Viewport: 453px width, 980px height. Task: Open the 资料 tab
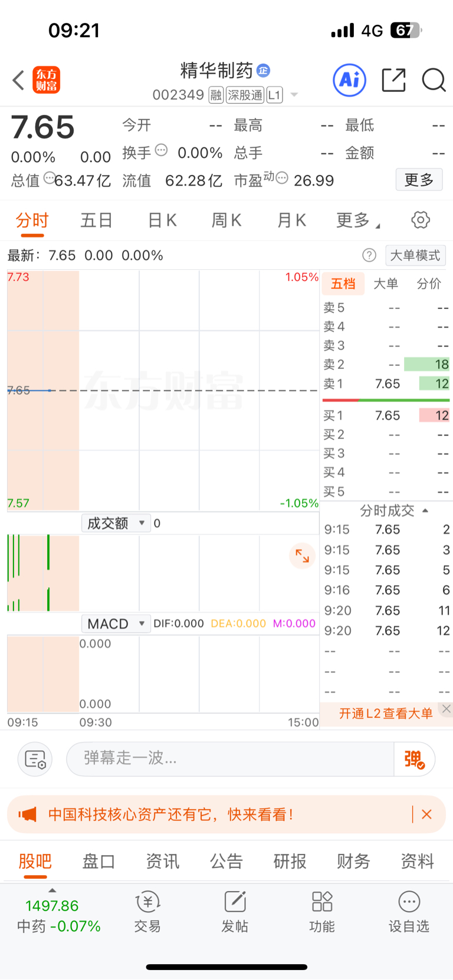click(418, 861)
